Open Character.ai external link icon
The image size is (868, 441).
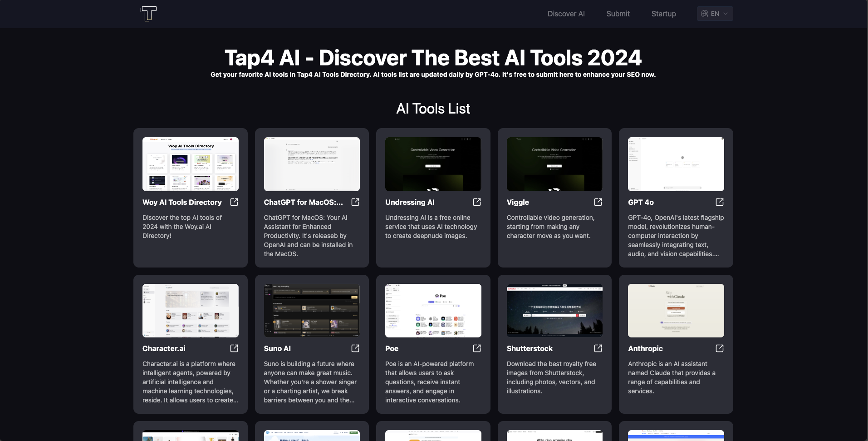[234, 348]
